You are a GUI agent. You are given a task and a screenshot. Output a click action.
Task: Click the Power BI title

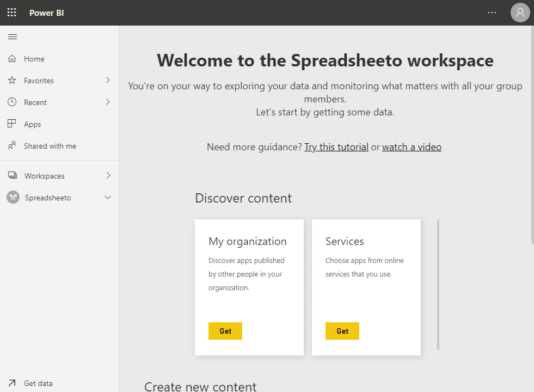pyautogui.click(x=46, y=12)
